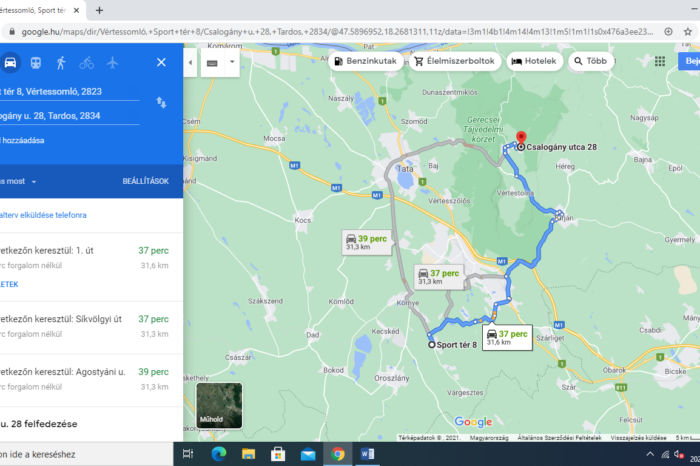Screen dimensions: 700x466
Task: Click the Chrome taskbar icon
Action: click(338, 454)
